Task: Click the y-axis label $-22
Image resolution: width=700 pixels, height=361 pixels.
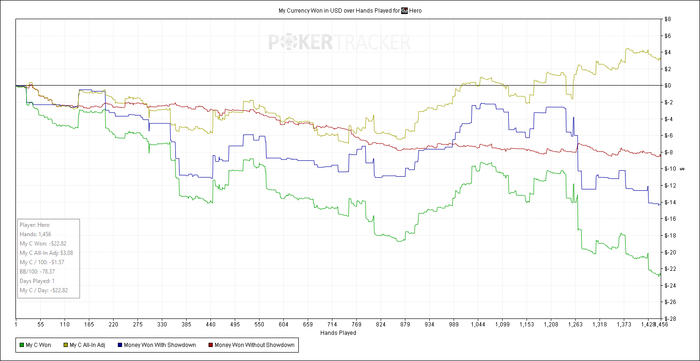Action: (x=670, y=269)
